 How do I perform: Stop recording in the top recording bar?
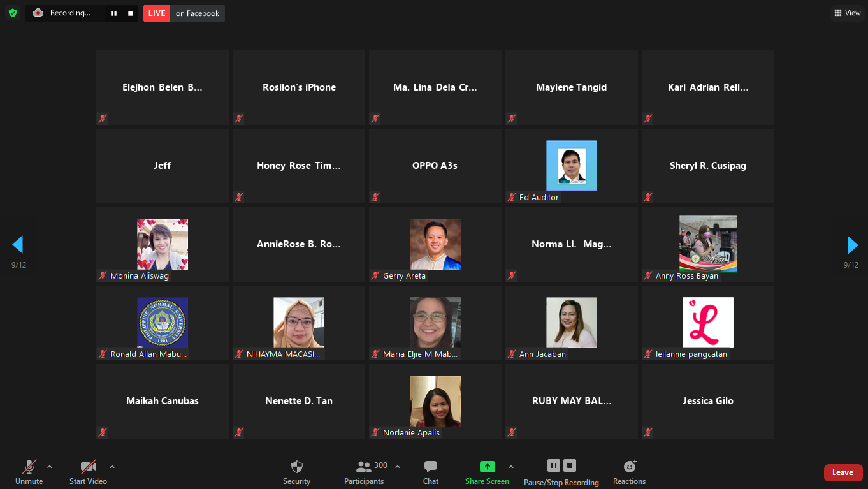(x=131, y=13)
